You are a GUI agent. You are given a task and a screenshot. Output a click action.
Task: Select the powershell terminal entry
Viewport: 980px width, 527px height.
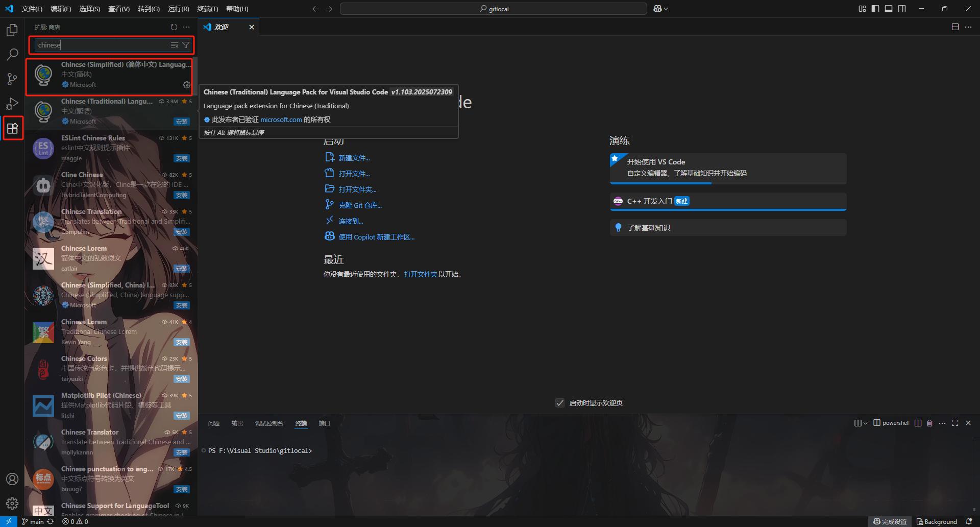891,423
